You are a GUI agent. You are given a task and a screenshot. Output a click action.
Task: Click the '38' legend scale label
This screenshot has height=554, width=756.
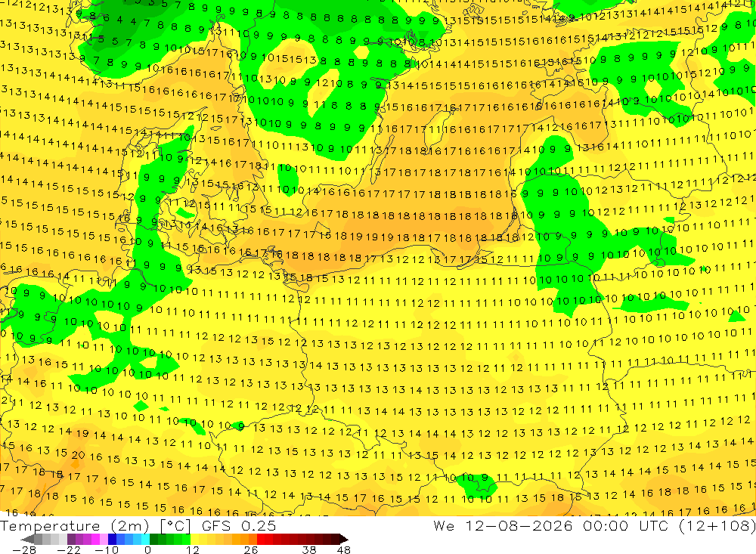pos(309,549)
